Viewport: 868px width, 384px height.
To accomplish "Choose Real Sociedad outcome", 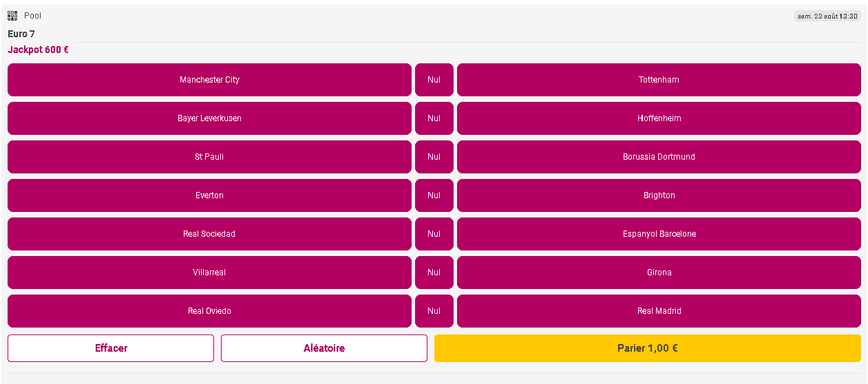I will point(209,234).
